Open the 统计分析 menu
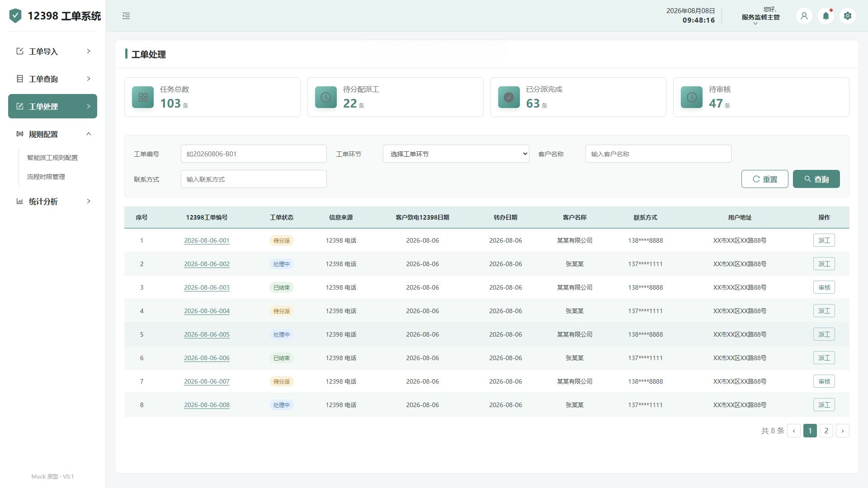This screenshot has height=488, width=868. (52, 201)
